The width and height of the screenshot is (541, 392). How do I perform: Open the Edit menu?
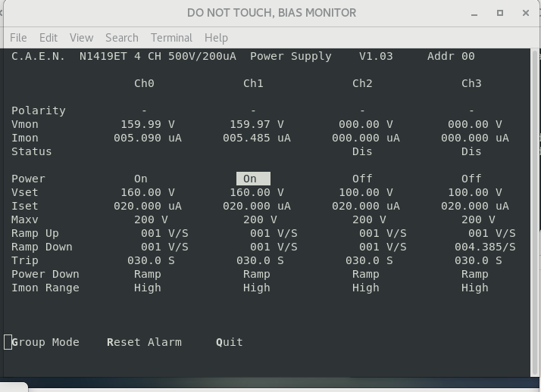tap(48, 38)
